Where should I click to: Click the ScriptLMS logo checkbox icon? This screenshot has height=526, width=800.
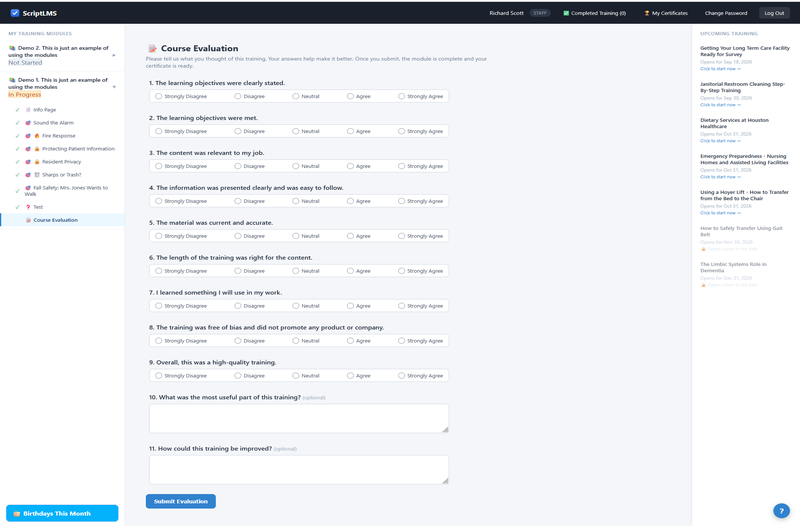15,13
